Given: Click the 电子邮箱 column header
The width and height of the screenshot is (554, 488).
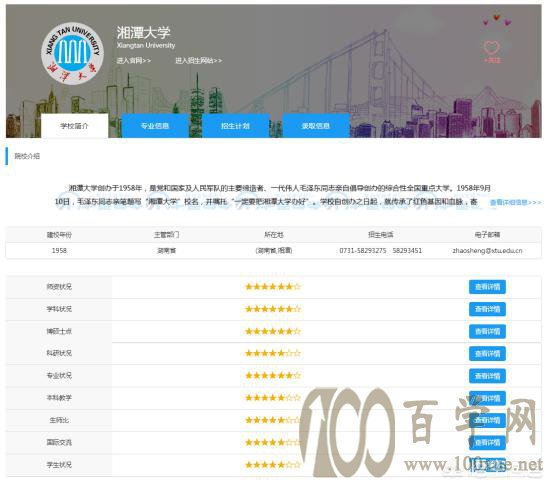Looking at the screenshot, I should coord(487,235).
